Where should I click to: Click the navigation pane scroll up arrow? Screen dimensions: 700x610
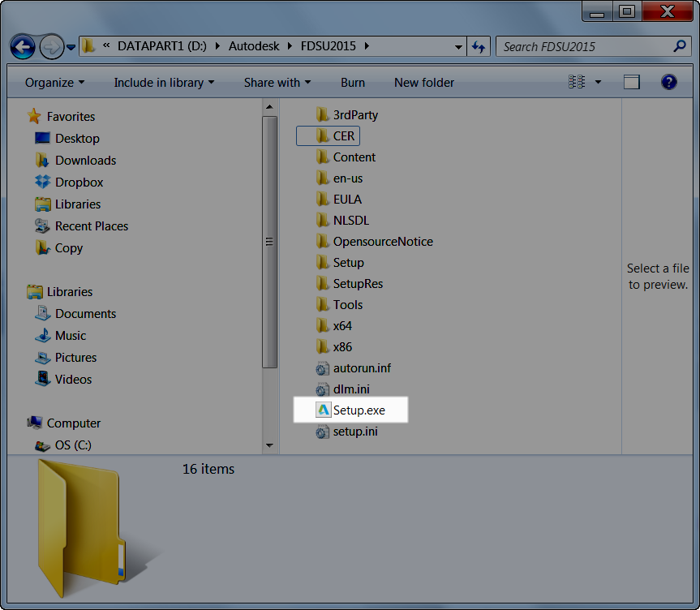pos(269,107)
